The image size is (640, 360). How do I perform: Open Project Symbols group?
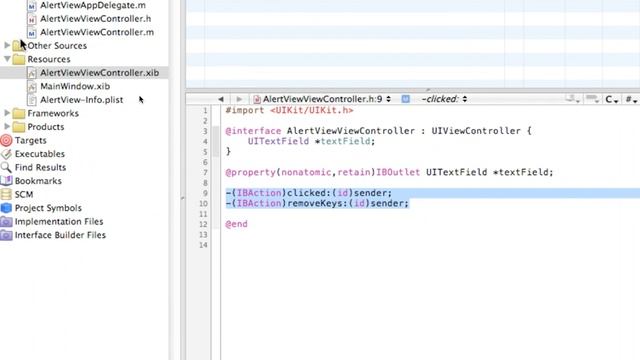pyautogui.click(x=48, y=208)
